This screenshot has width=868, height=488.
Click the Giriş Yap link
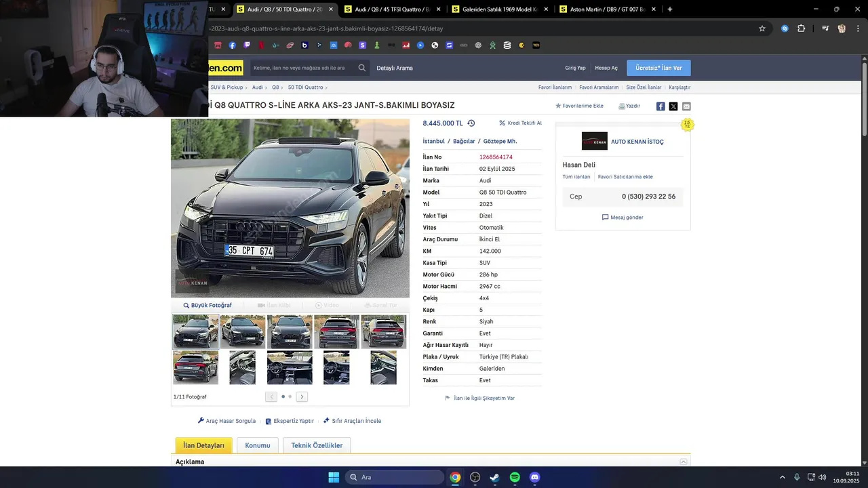coord(575,68)
